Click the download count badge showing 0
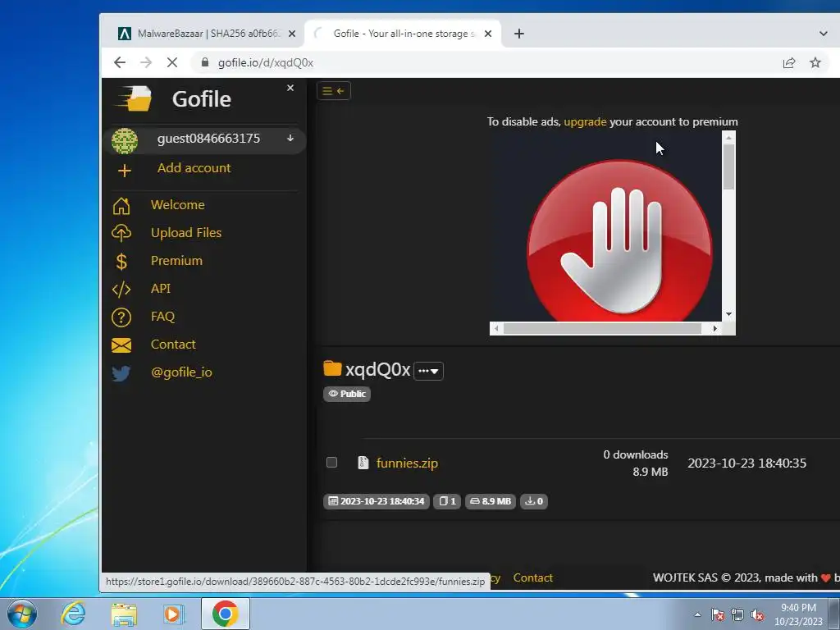This screenshot has width=840, height=630. (533, 501)
